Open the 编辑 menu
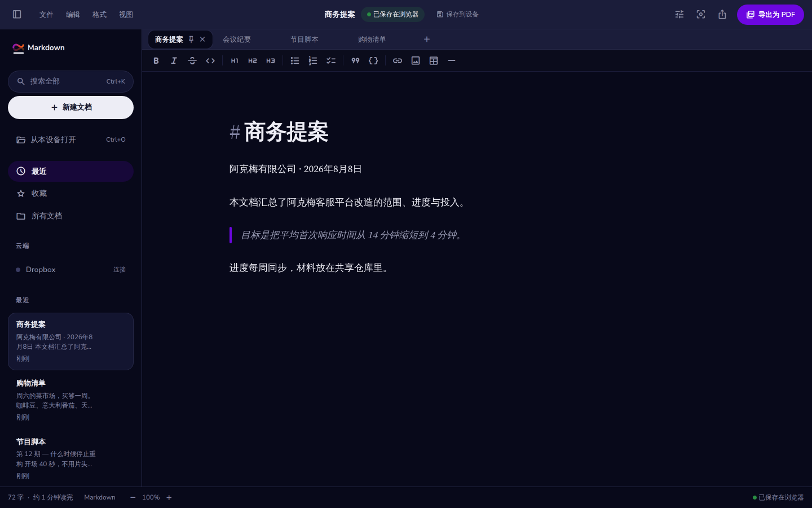Screen dimensions: 812x508 click(73, 14)
